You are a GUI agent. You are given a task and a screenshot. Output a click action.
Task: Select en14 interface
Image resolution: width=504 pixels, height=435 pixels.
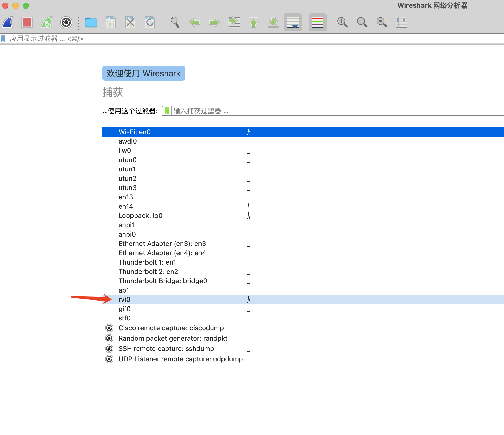click(303, 206)
